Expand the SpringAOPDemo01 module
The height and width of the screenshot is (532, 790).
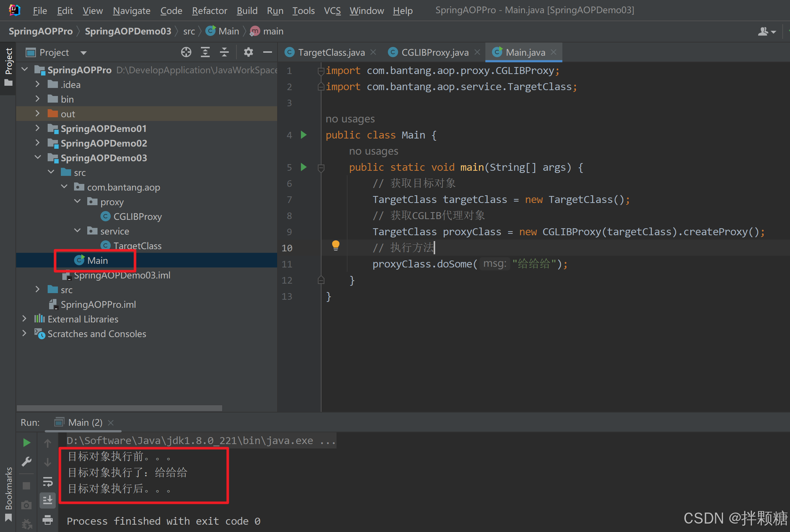pyautogui.click(x=37, y=128)
